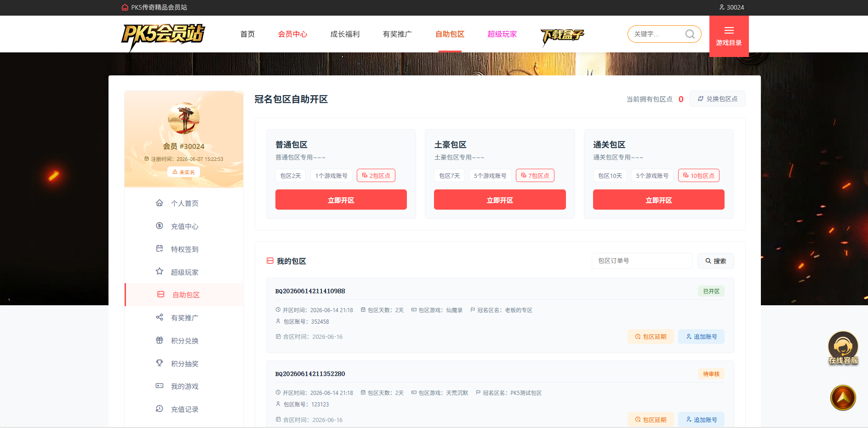Image resolution: width=868 pixels, height=428 pixels.
Task: Click the 下载盒子 logo in navigation
Action: 562,36
